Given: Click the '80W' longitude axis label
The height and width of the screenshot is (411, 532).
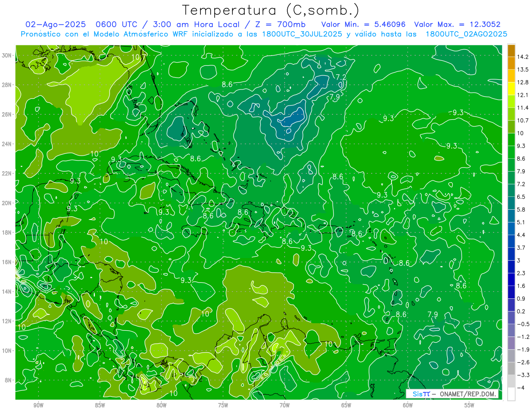Looking at the screenshot, I should click(161, 405).
